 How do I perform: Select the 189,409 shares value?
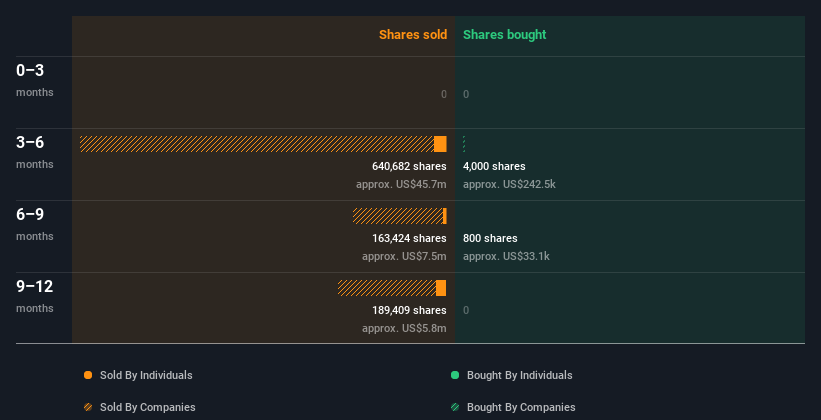(x=409, y=310)
